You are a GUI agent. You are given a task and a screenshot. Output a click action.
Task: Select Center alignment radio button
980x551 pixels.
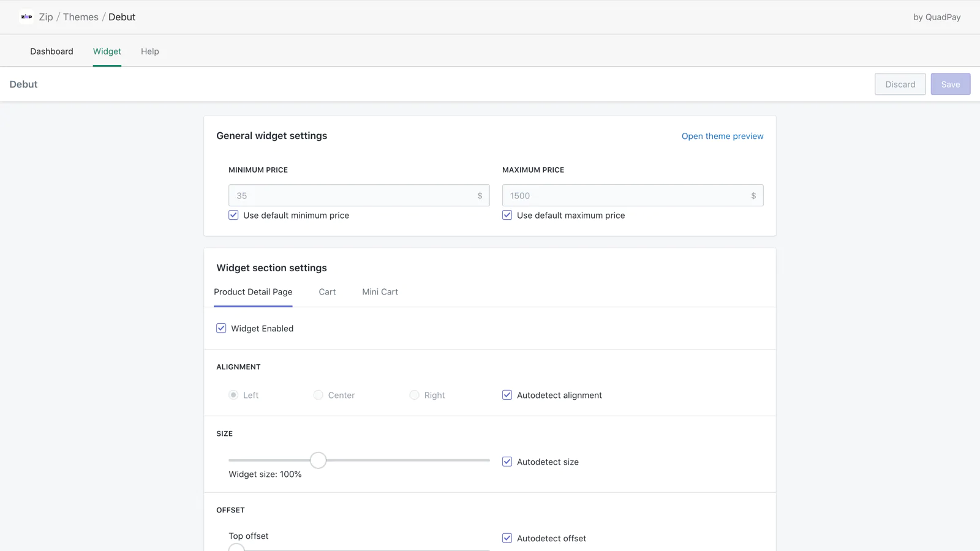pyautogui.click(x=318, y=395)
